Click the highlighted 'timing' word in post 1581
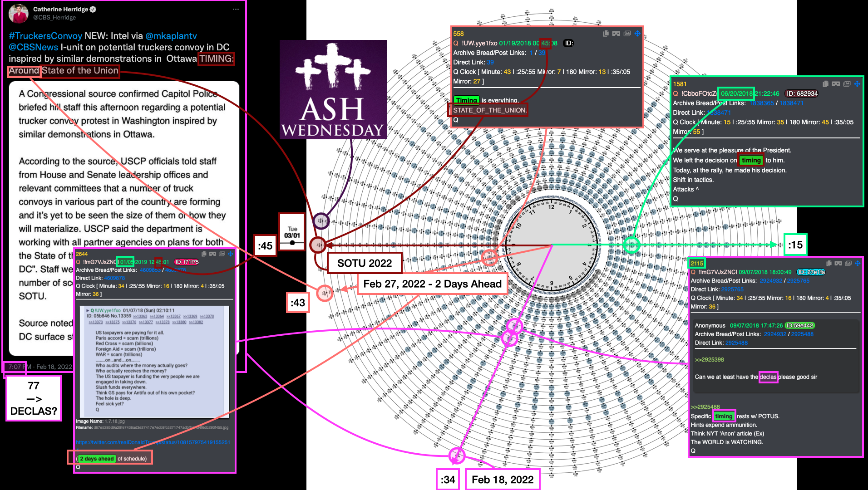The height and width of the screenshot is (490, 868). [751, 160]
